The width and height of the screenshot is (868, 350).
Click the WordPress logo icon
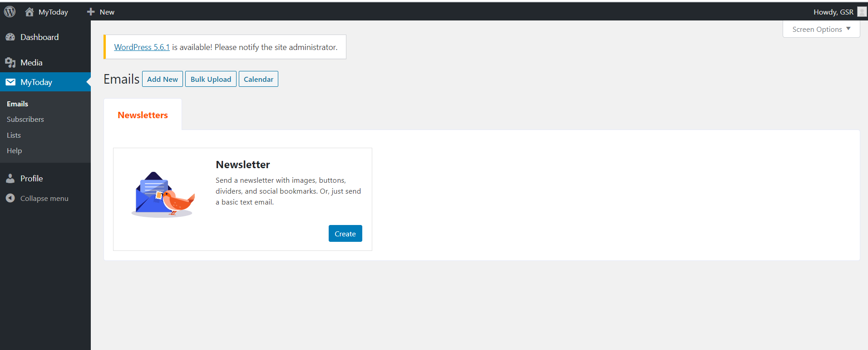(x=10, y=12)
